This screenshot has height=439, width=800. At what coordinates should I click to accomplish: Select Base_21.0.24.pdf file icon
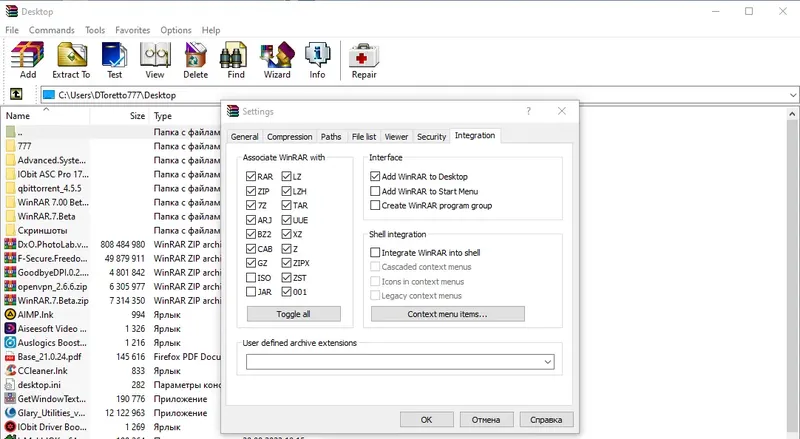point(10,357)
